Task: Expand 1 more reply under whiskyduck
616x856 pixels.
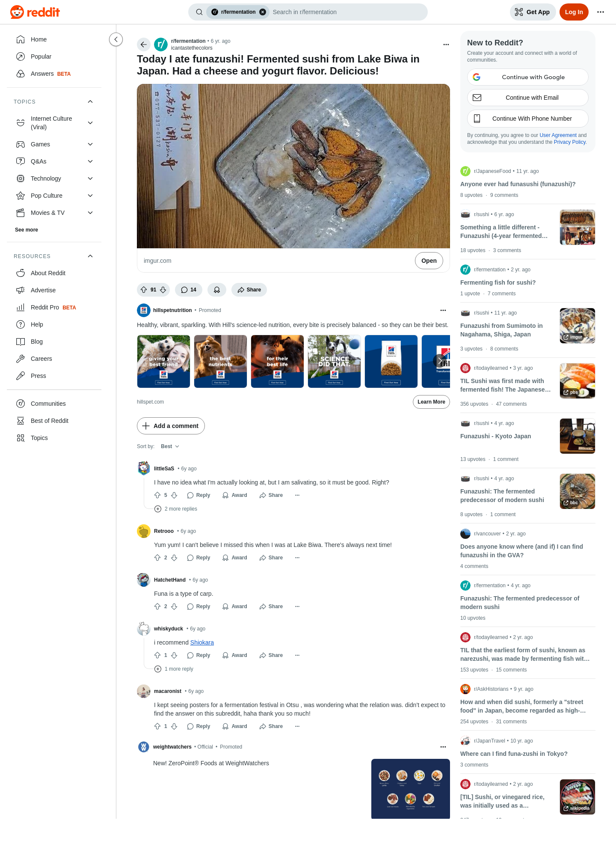Action: point(174,669)
